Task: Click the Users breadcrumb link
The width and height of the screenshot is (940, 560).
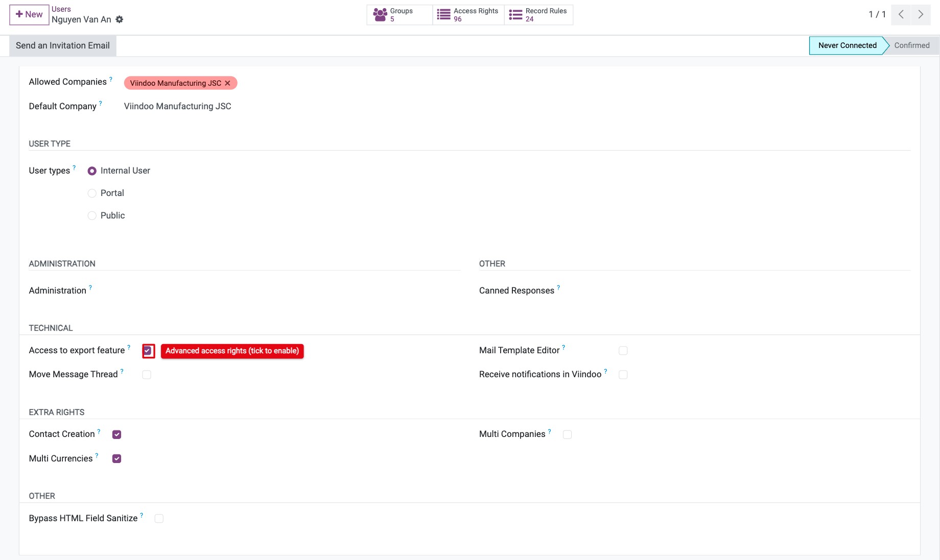Action: pos(61,9)
